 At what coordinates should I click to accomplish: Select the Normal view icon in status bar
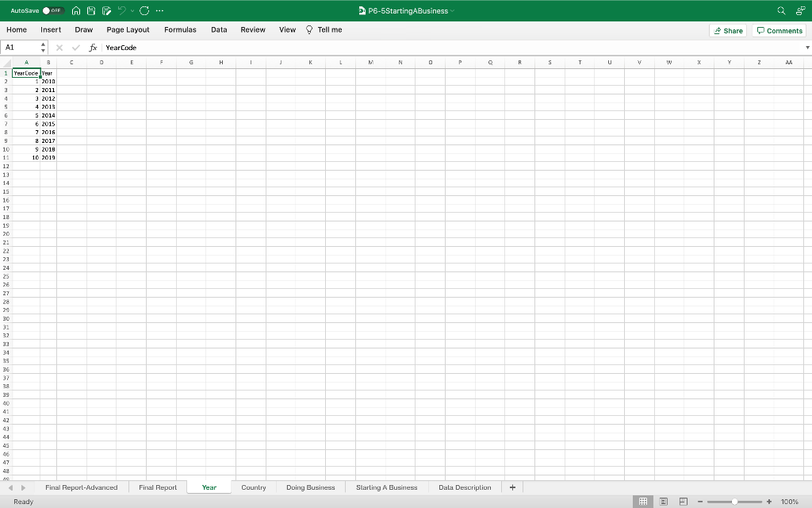[642, 501]
